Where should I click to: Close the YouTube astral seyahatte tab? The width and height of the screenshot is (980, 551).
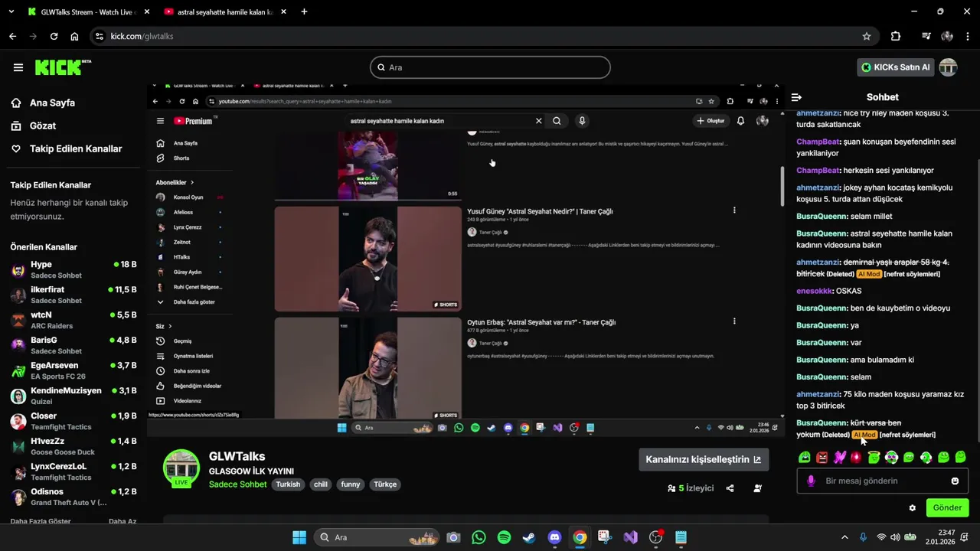(282, 11)
